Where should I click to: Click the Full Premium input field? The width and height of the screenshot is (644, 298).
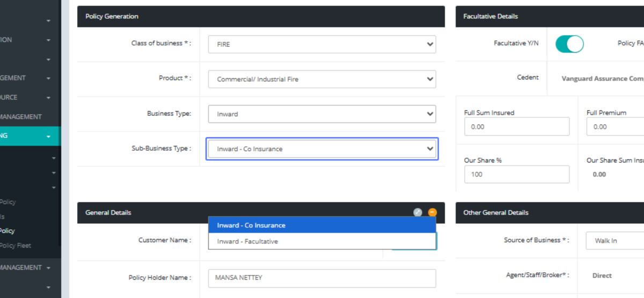click(614, 127)
